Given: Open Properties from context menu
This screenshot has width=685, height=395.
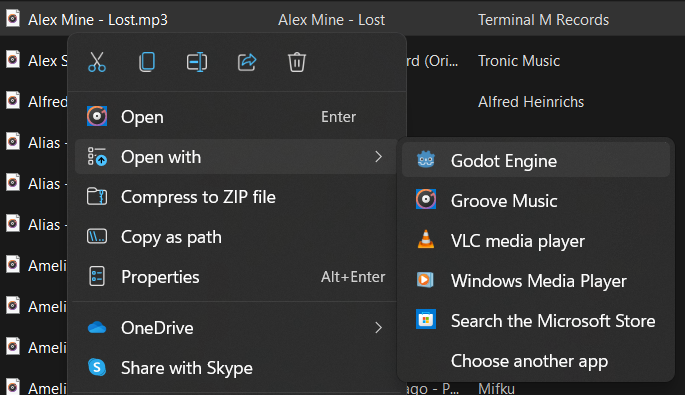Looking at the screenshot, I should tap(236, 277).
